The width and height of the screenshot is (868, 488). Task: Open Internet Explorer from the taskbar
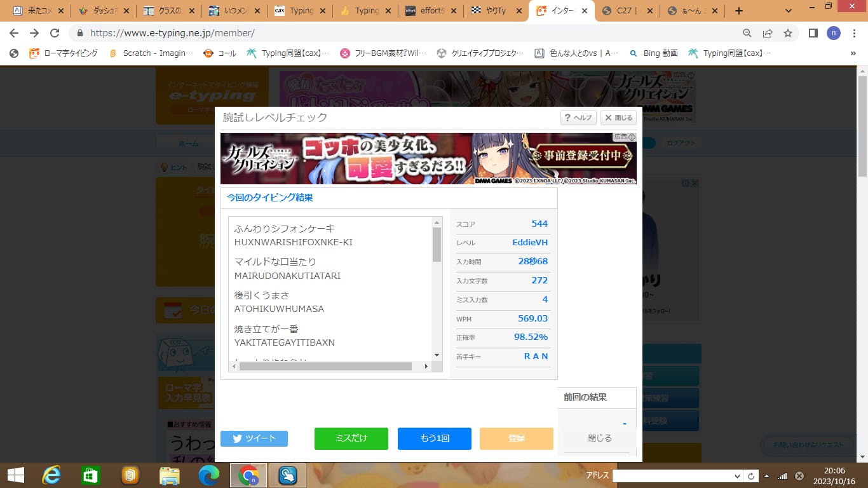click(x=51, y=475)
